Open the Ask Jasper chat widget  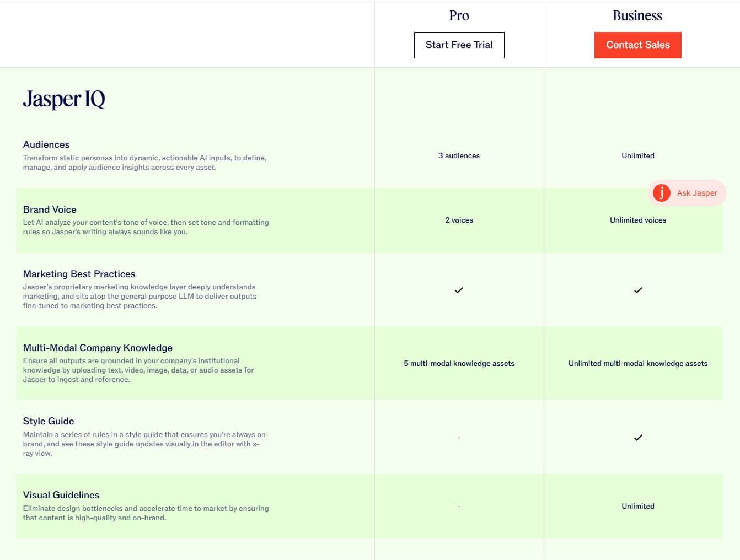[687, 193]
